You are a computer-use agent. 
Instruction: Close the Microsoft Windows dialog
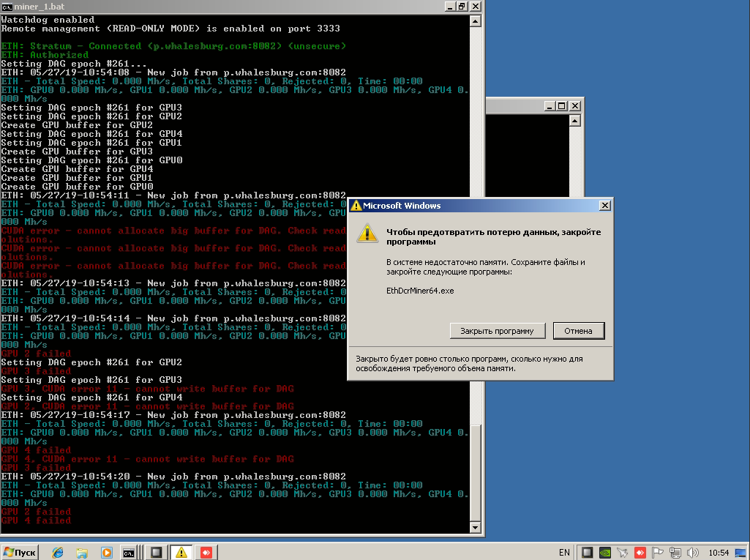coord(604,205)
